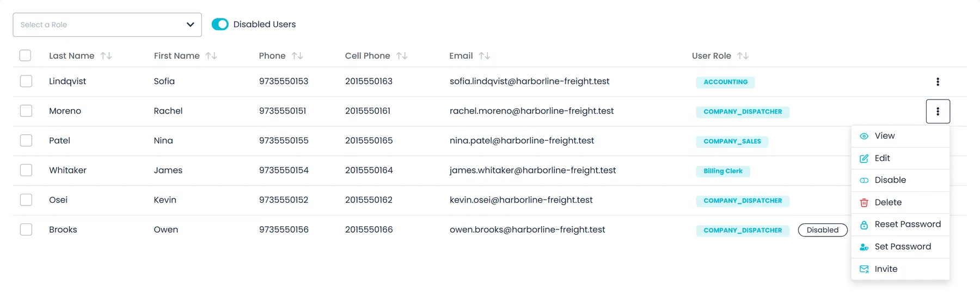980x293 pixels.
Task: Close Rachel Moreno's three-dot actions menu
Action: 938,111
